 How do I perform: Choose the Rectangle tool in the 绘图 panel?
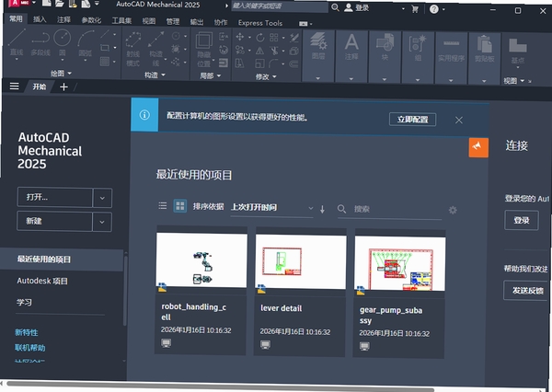coord(105,48)
